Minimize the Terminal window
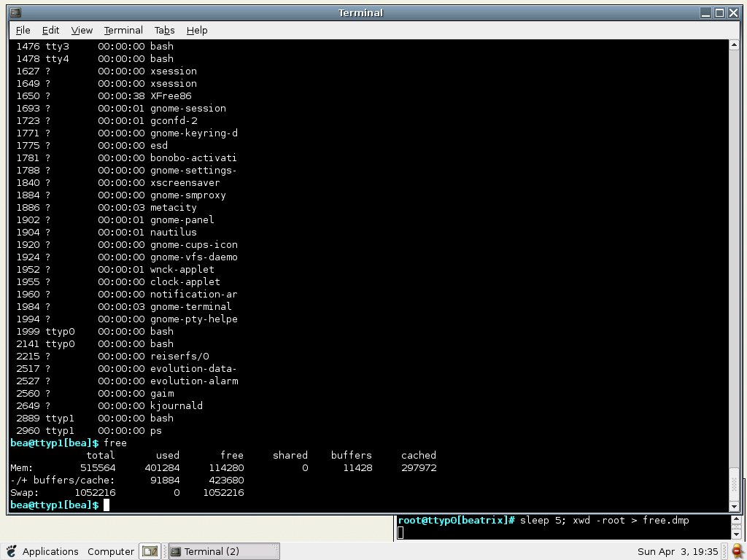The height and width of the screenshot is (560, 747). tap(706, 13)
